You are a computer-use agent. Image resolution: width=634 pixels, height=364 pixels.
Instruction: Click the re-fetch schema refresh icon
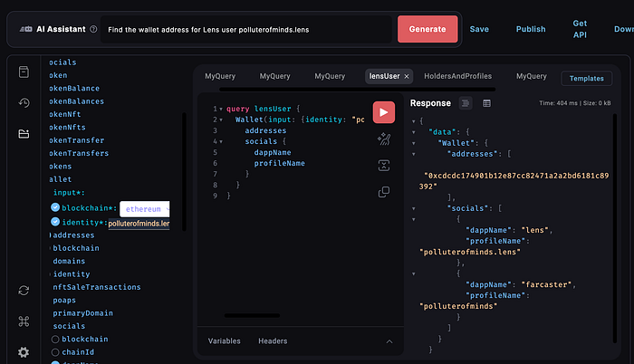click(x=24, y=291)
